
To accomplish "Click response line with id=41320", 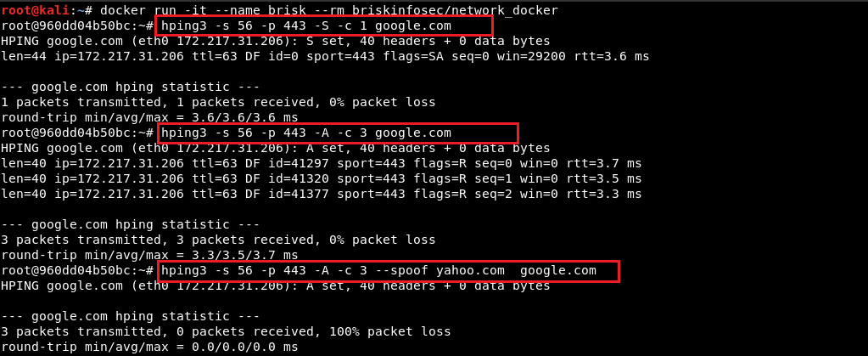I will (321, 178).
